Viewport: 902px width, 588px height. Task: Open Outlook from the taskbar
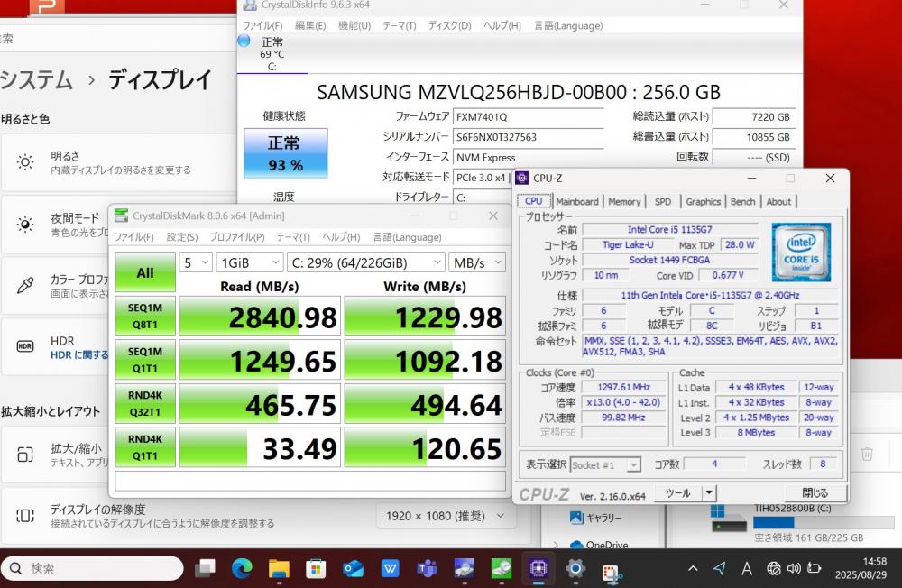pos(353,568)
